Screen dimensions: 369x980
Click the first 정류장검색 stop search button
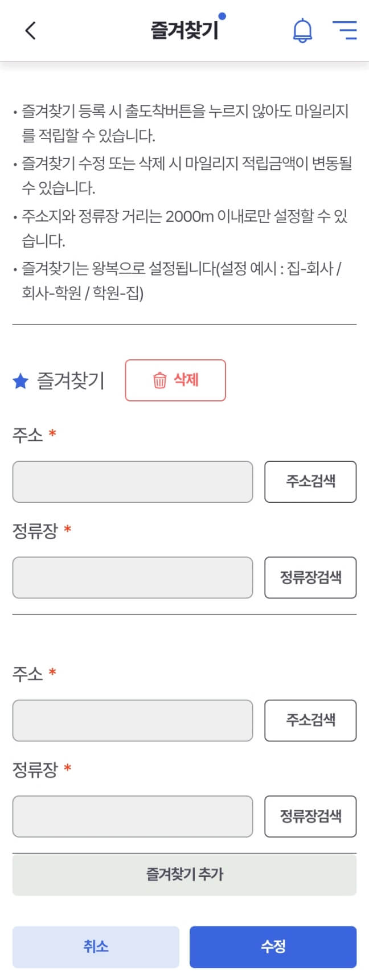pos(310,577)
